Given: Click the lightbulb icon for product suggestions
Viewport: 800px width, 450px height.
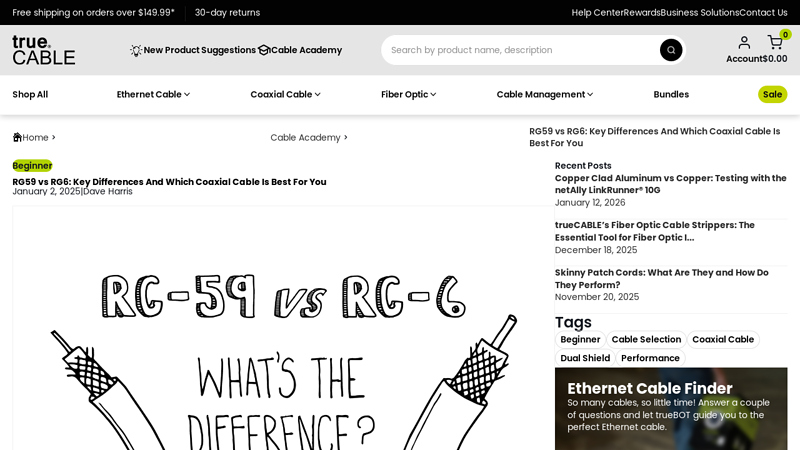Looking at the screenshot, I should [136, 50].
